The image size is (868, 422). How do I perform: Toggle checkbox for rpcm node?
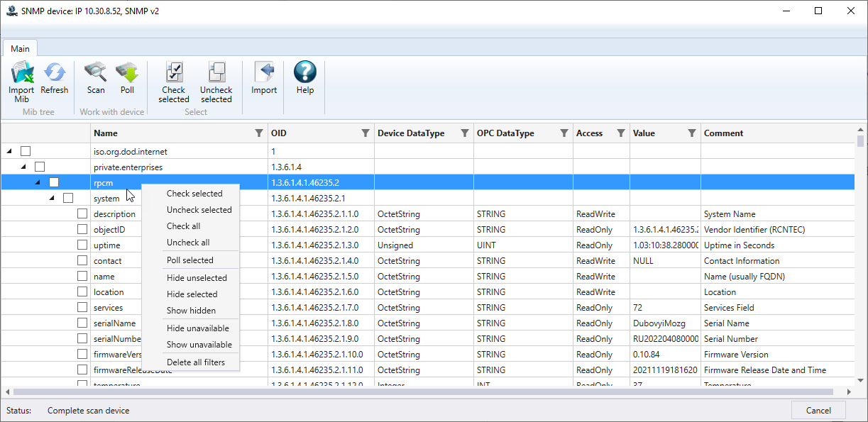tap(54, 182)
